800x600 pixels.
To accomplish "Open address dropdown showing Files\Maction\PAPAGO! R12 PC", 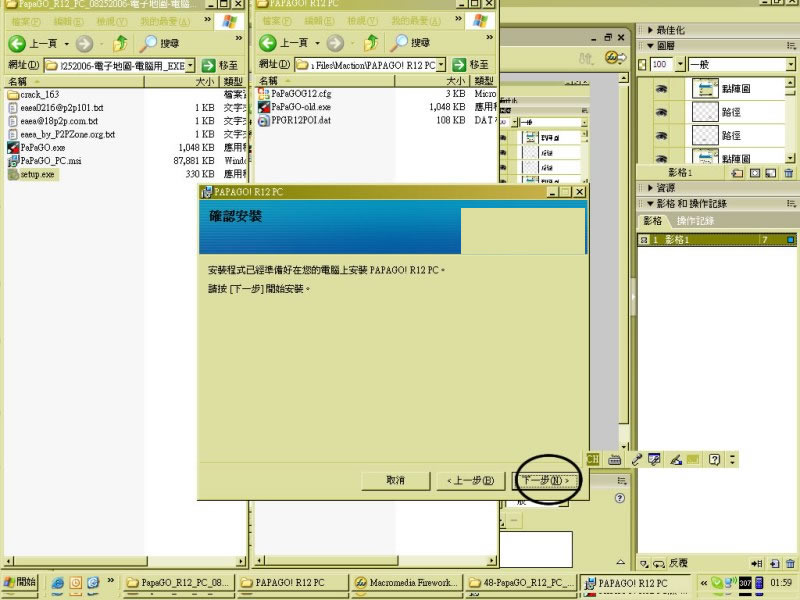I will click(441, 65).
